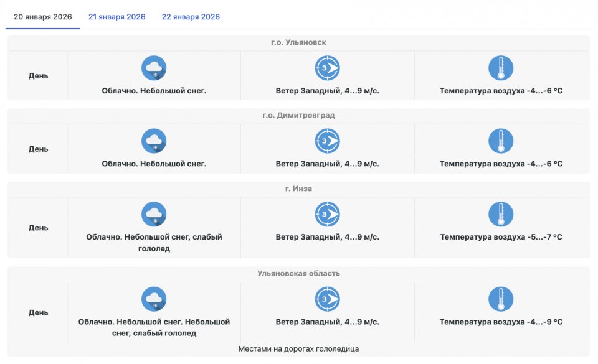Click the snow cloud icon for Инза
Image resolution: width=598 pixels, height=364 pixels.
coord(154,214)
